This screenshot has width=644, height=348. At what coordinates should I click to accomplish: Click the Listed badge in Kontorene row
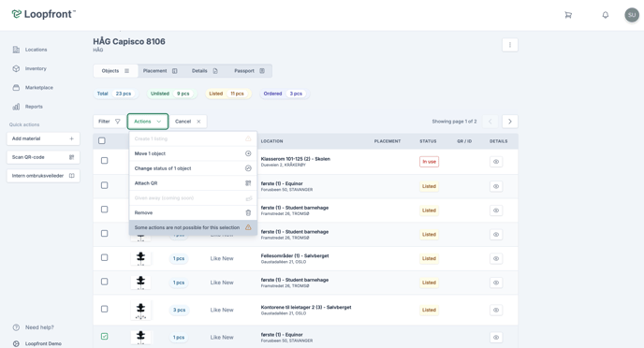429,310
